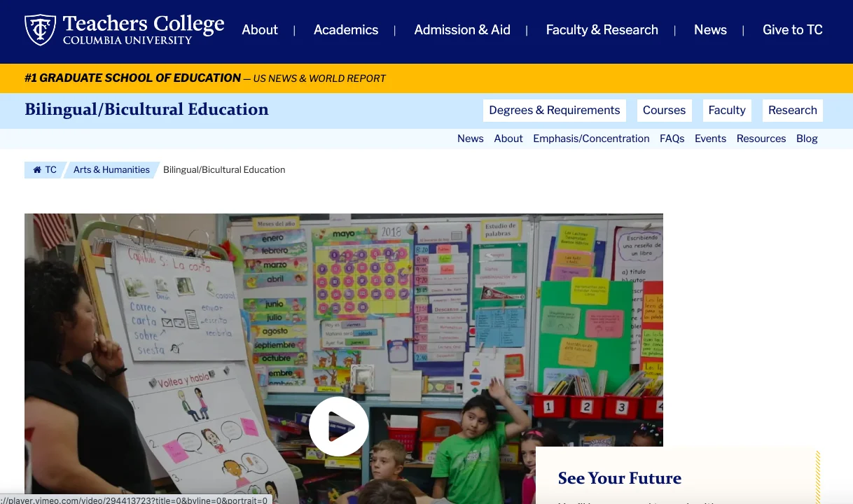View the FAQs page link
This screenshot has width=853, height=504.
tap(672, 139)
